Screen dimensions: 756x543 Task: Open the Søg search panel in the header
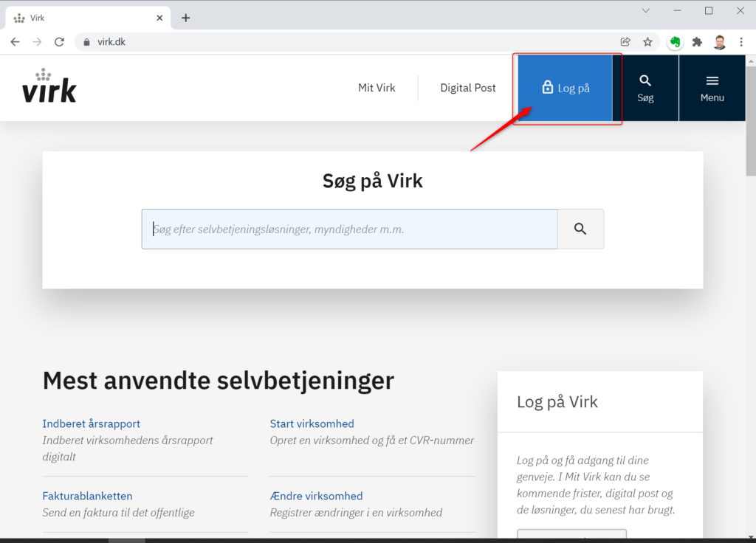click(645, 88)
